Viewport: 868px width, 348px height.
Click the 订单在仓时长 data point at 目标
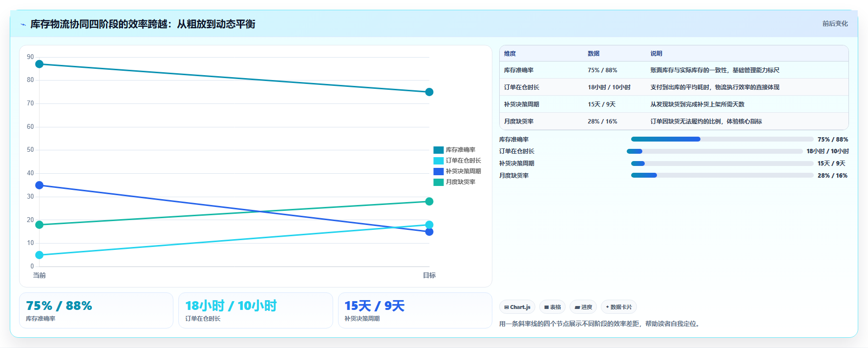click(429, 225)
